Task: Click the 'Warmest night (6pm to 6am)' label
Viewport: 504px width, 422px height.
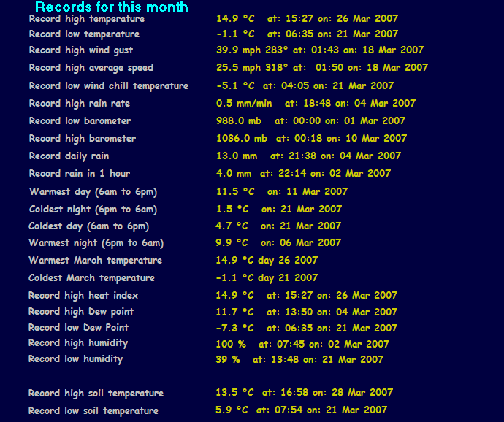Action: (x=96, y=243)
